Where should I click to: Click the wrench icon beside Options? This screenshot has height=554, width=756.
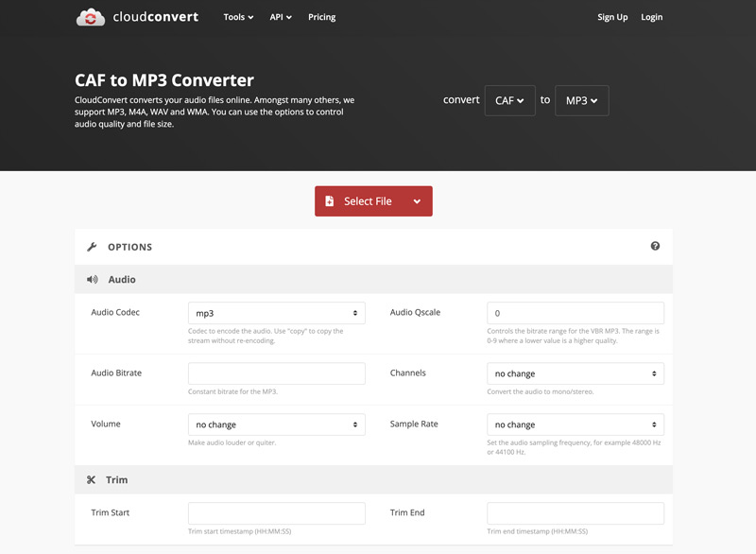[x=92, y=247]
